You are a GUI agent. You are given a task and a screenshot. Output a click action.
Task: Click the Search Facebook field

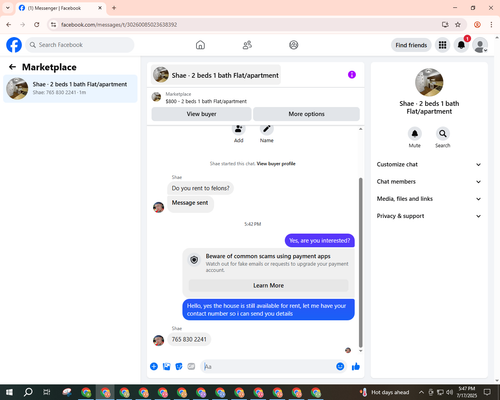80,45
